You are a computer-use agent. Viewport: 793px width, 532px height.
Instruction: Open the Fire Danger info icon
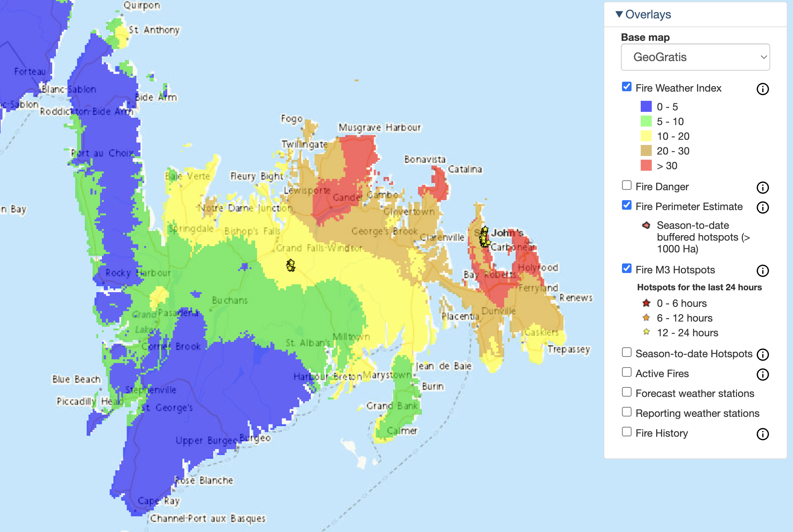click(x=762, y=188)
